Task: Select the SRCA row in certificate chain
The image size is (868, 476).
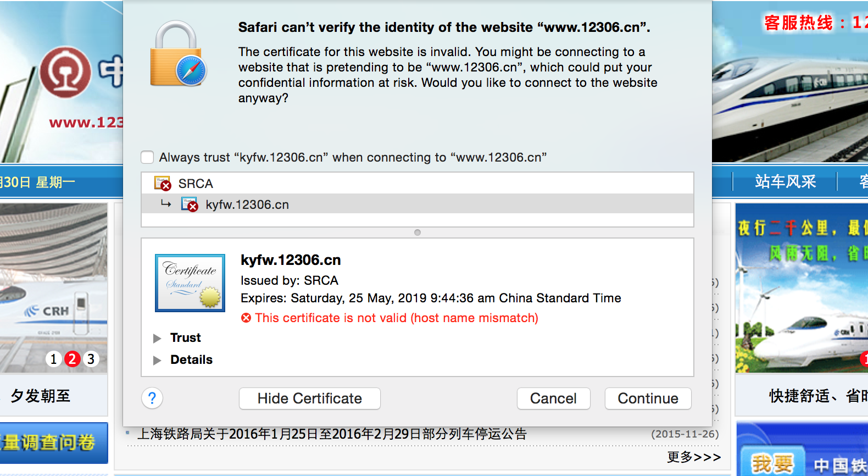Action: click(418, 183)
